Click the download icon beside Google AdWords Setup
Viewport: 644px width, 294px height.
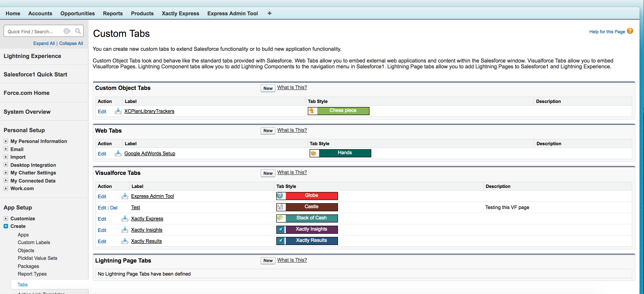click(118, 153)
